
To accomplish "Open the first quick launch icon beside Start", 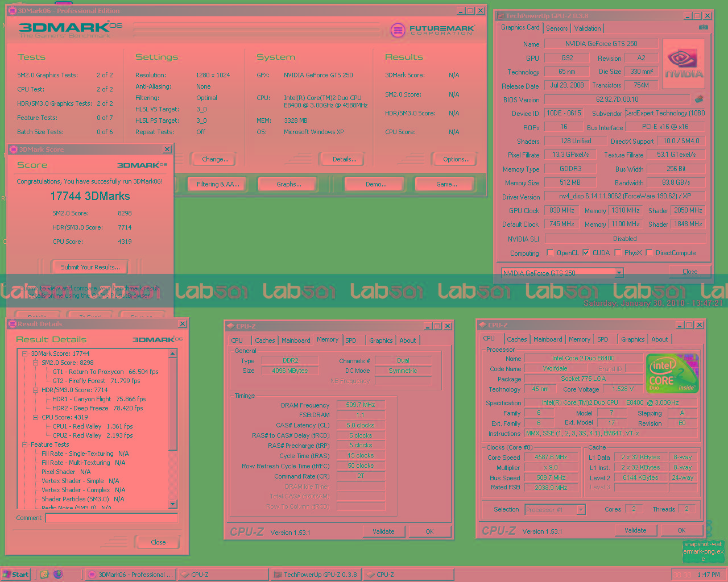I will tap(44, 574).
